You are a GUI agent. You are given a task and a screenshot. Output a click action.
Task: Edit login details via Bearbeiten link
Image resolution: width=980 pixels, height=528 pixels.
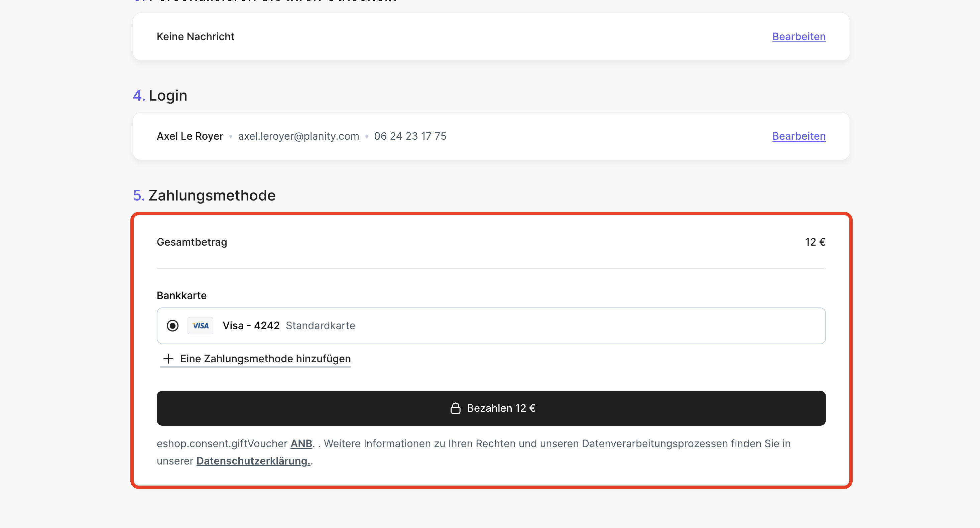[799, 136]
